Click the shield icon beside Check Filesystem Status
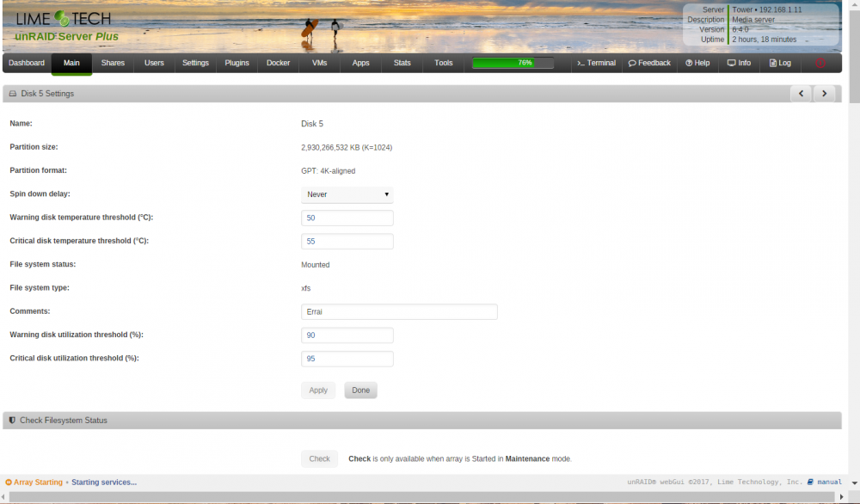The width and height of the screenshot is (860, 504). pyautogui.click(x=12, y=420)
